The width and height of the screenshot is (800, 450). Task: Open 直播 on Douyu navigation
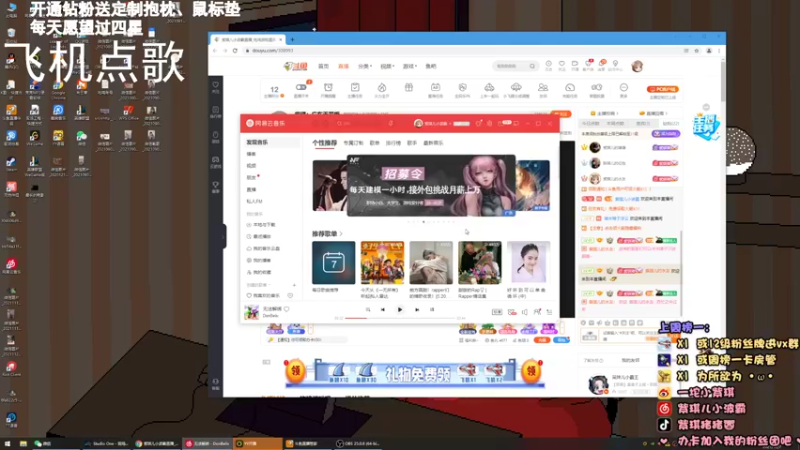343,66
